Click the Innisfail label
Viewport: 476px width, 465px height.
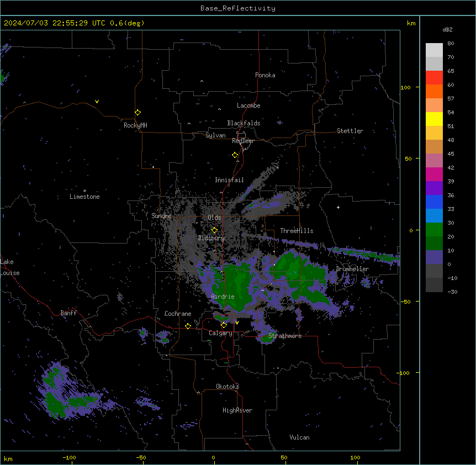(x=229, y=180)
